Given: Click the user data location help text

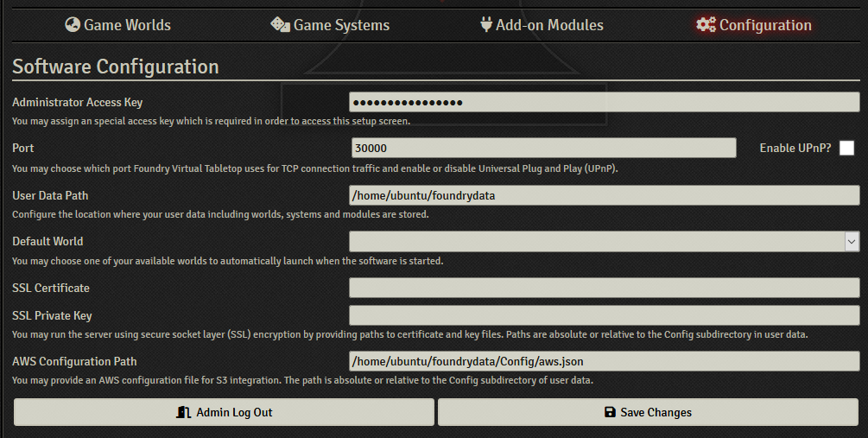Looking at the screenshot, I should [220, 214].
